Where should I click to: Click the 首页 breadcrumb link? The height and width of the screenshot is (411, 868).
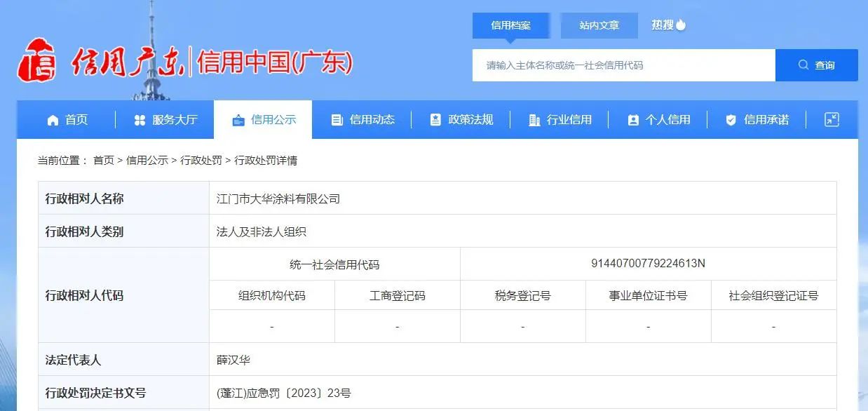click(x=104, y=161)
